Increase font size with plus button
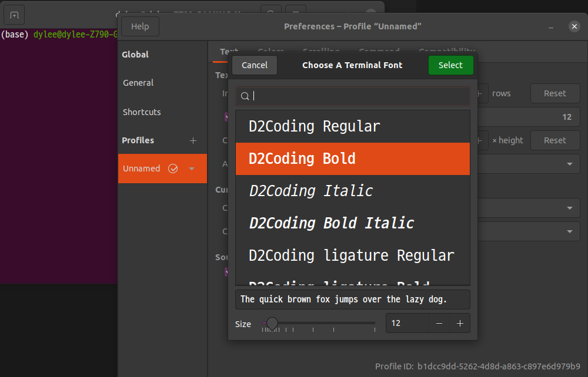588x377 pixels. (460, 323)
